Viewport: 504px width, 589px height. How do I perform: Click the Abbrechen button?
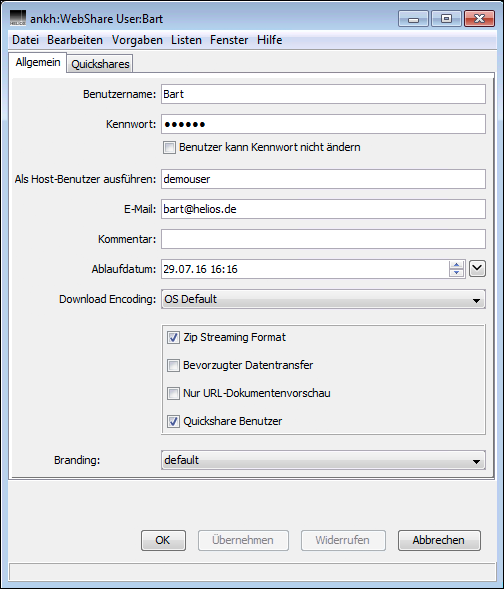pos(439,540)
